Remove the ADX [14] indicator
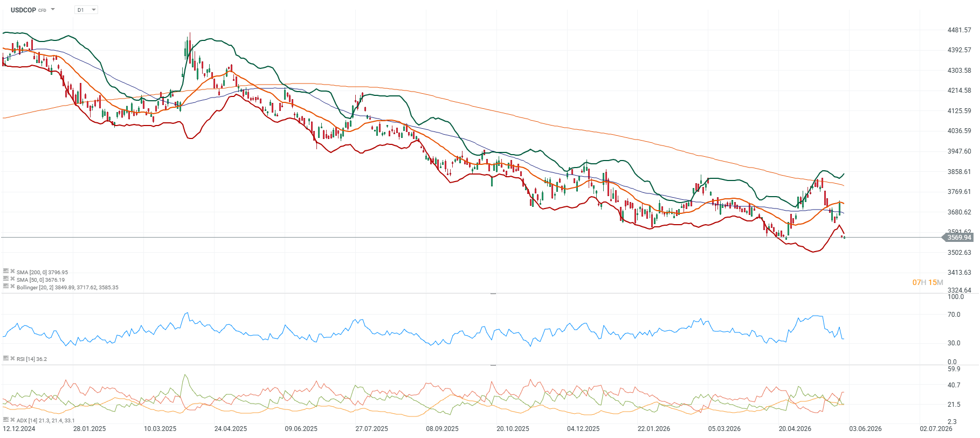This screenshot has width=980, height=438. point(12,420)
